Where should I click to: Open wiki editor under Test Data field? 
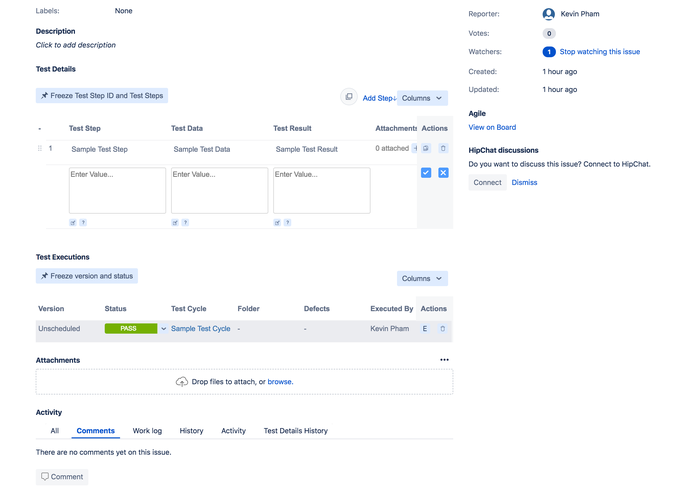(175, 222)
